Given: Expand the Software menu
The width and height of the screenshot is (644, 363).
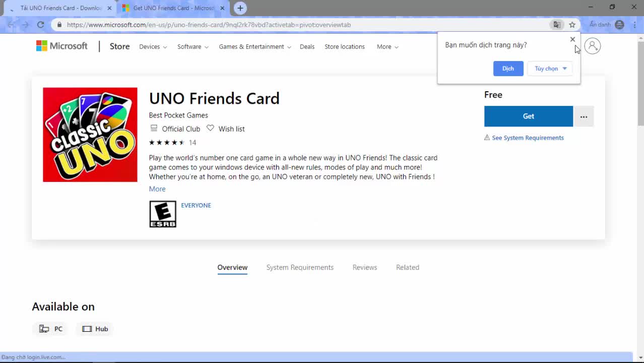Looking at the screenshot, I should (192, 46).
